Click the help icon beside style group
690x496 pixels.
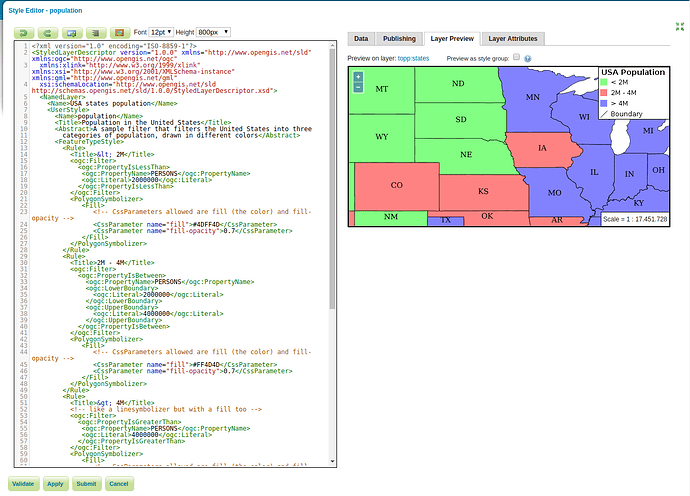[528, 58]
